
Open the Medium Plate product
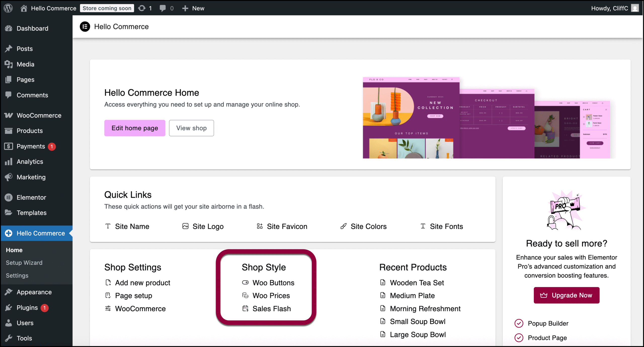[407, 295]
